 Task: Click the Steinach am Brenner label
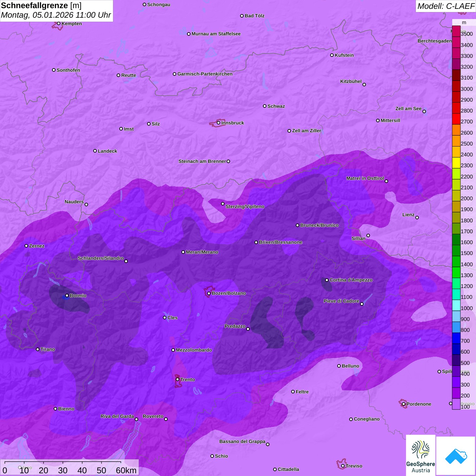pyautogui.click(x=202, y=161)
